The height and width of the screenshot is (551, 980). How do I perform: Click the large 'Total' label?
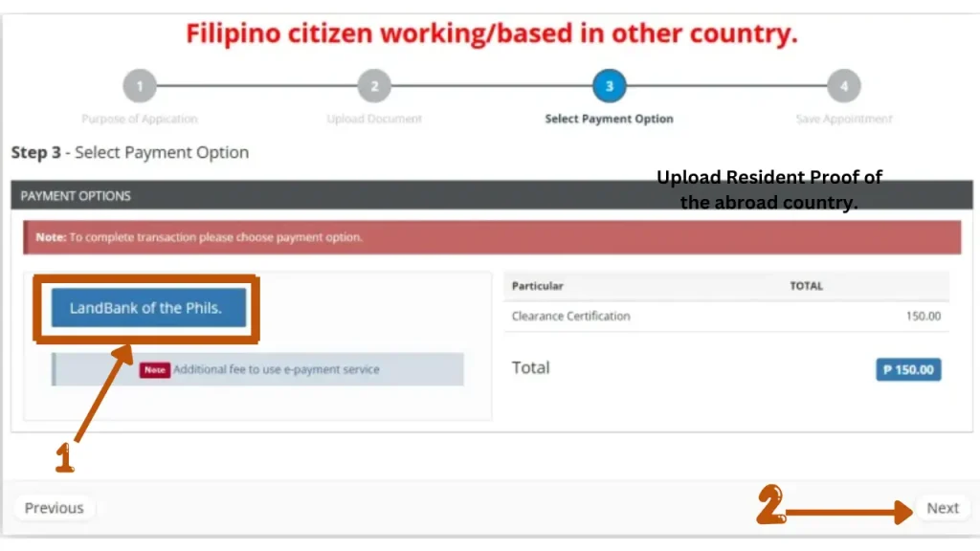530,367
